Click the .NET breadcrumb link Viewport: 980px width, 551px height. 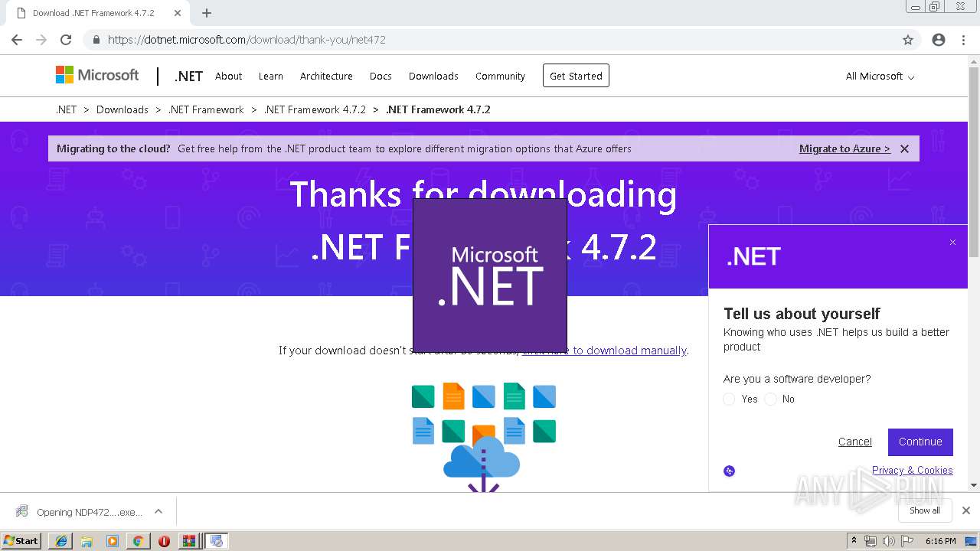(x=66, y=109)
